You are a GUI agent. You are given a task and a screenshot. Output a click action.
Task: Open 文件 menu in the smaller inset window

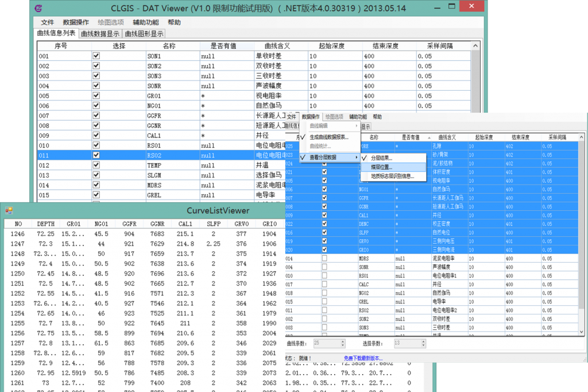tap(291, 117)
